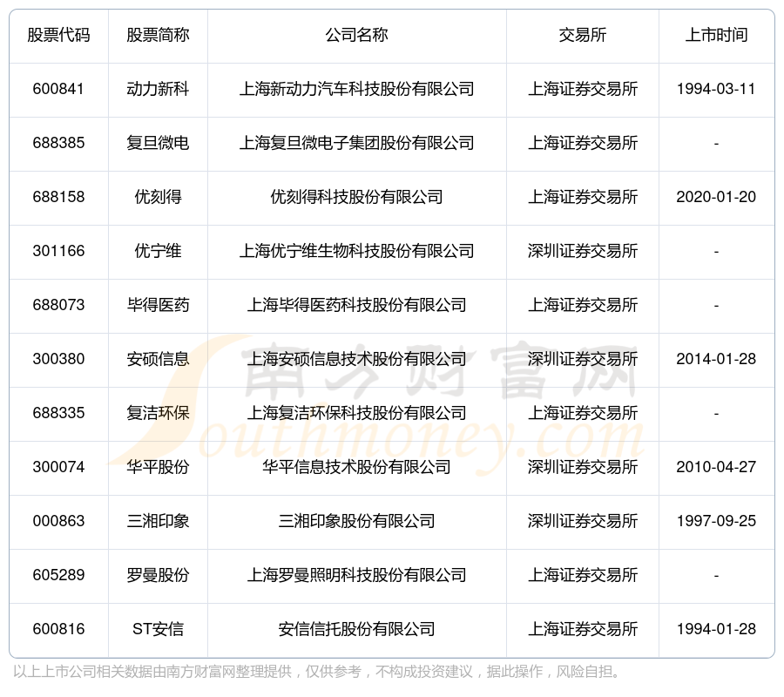Click stock name 优宁维
Image resolution: width=784 pixels, height=697 pixels.
tap(158, 251)
